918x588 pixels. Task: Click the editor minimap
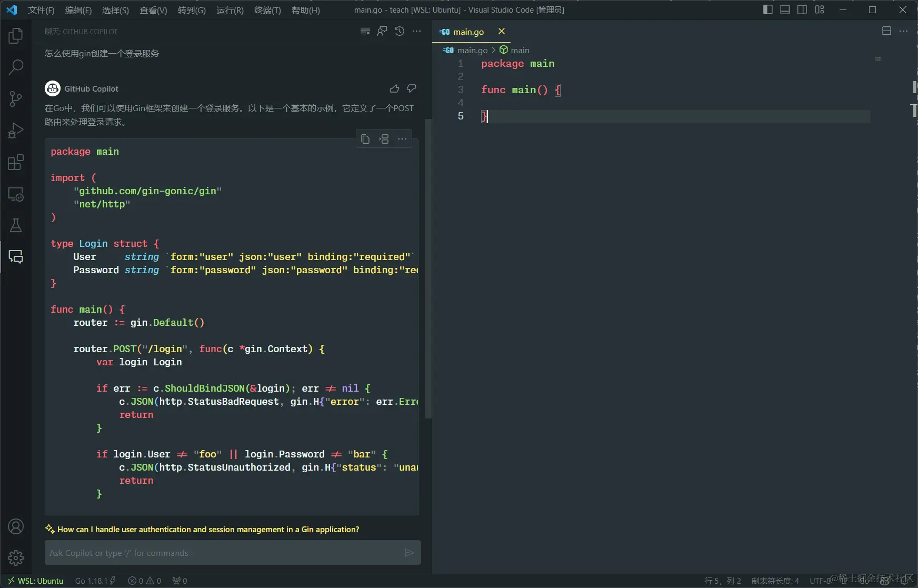pyautogui.click(x=878, y=59)
